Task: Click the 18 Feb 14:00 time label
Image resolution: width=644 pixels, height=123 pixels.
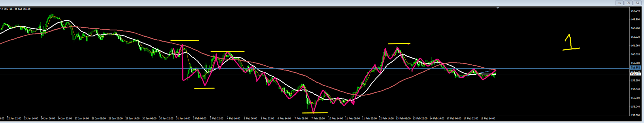Action: point(488,118)
